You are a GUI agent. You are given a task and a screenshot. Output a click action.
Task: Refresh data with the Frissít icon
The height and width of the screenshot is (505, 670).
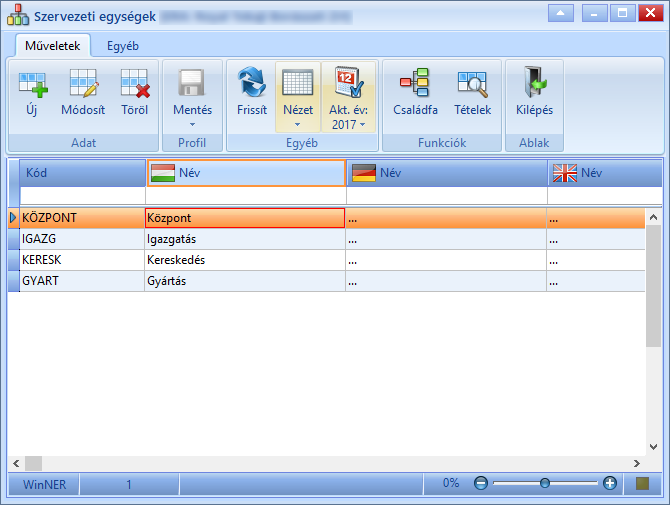(x=252, y=82)
